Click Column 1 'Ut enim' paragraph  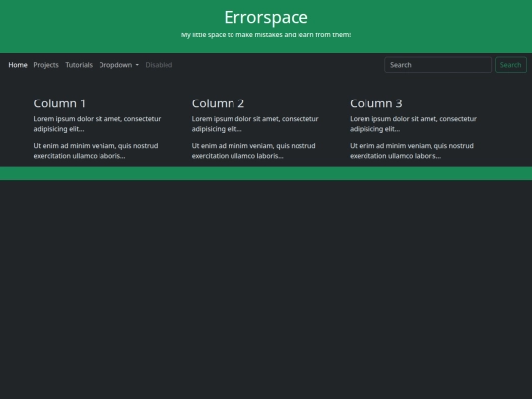click(96, 151)
